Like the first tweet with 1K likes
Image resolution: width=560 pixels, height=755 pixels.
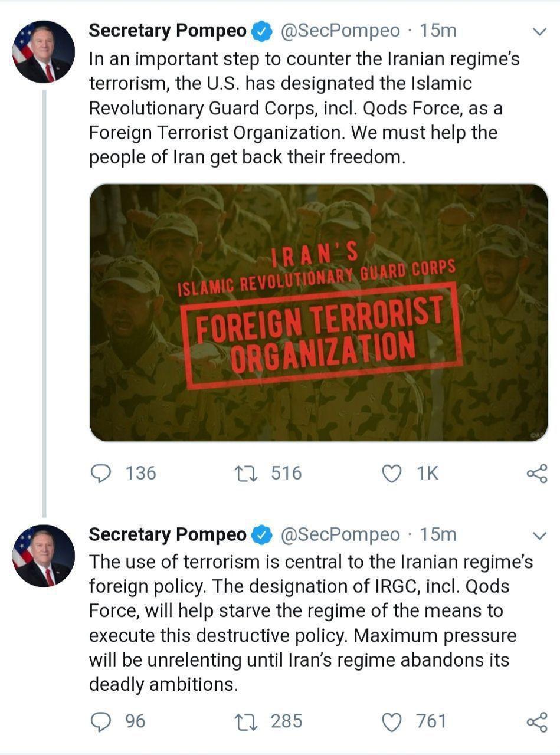click(392, 474)
